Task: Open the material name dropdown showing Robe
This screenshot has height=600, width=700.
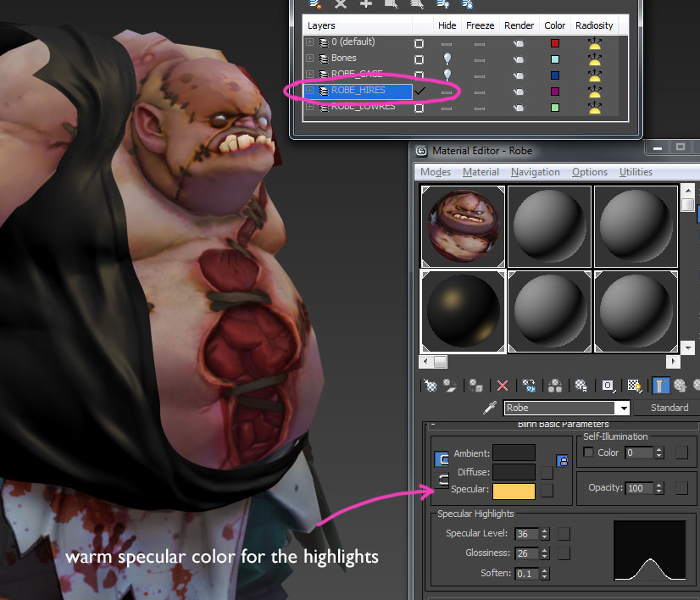Action: [623, 408]
